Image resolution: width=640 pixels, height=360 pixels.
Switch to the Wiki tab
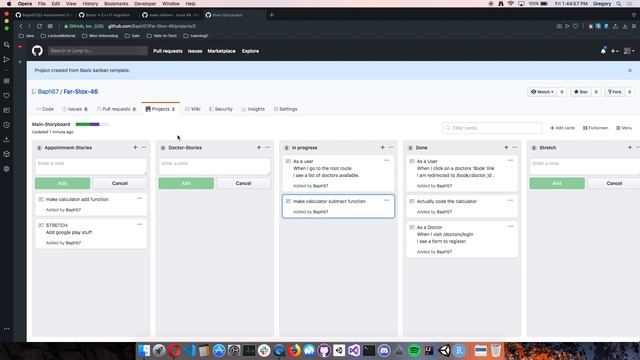tap(192, 109)
